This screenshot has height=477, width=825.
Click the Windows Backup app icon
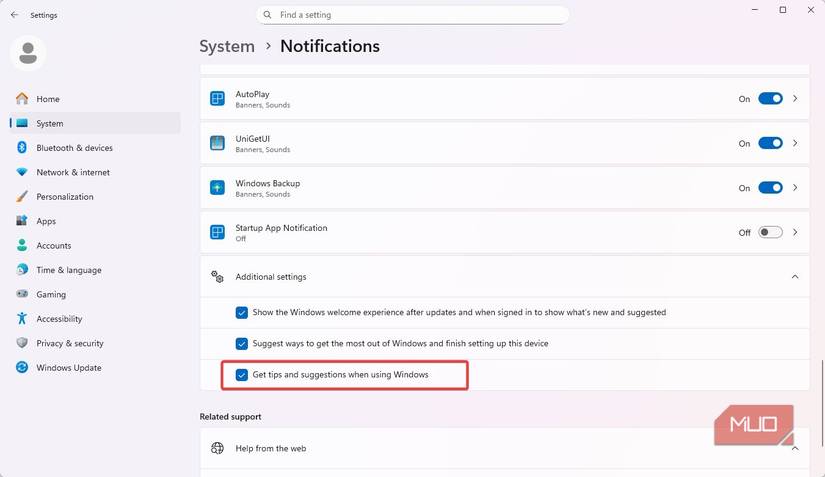(x=217, y=188)
